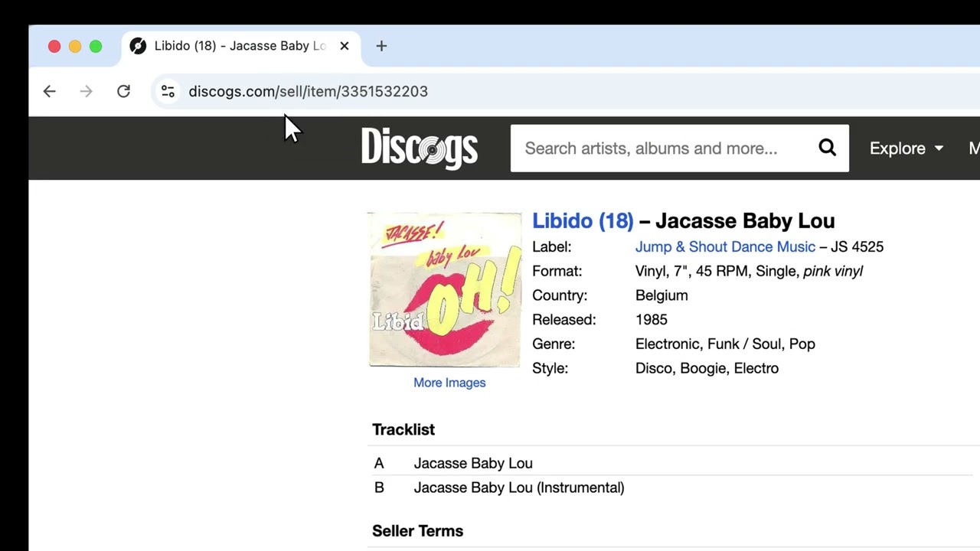This screenshot has height=551, width=980.
Task: Open Jump & Shout Dance Music label
Action: pyautogui.click(x=725, y=246)
